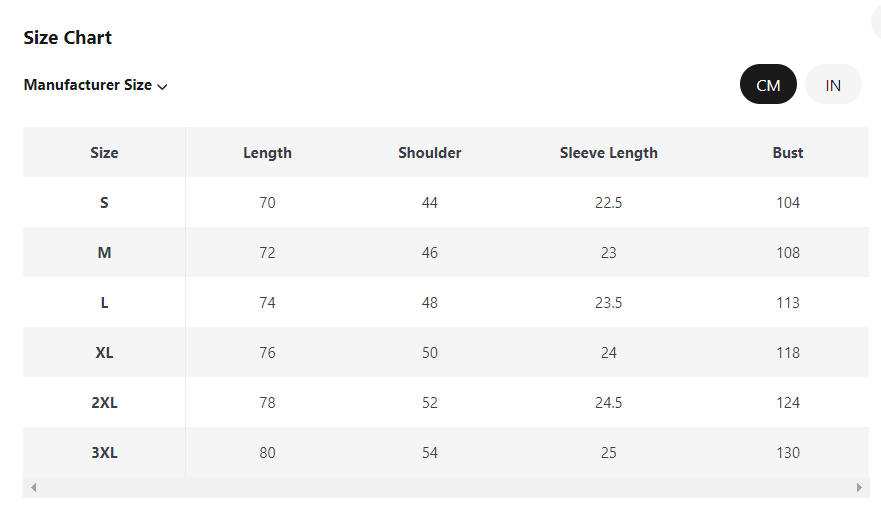Select the L size row label
This screenshot has height=506, width=881.
(x=104, y=303)
